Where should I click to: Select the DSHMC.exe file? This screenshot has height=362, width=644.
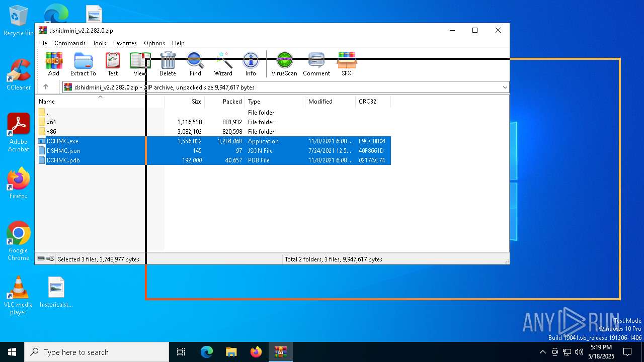pyautogui.click(x=213, y=141)
